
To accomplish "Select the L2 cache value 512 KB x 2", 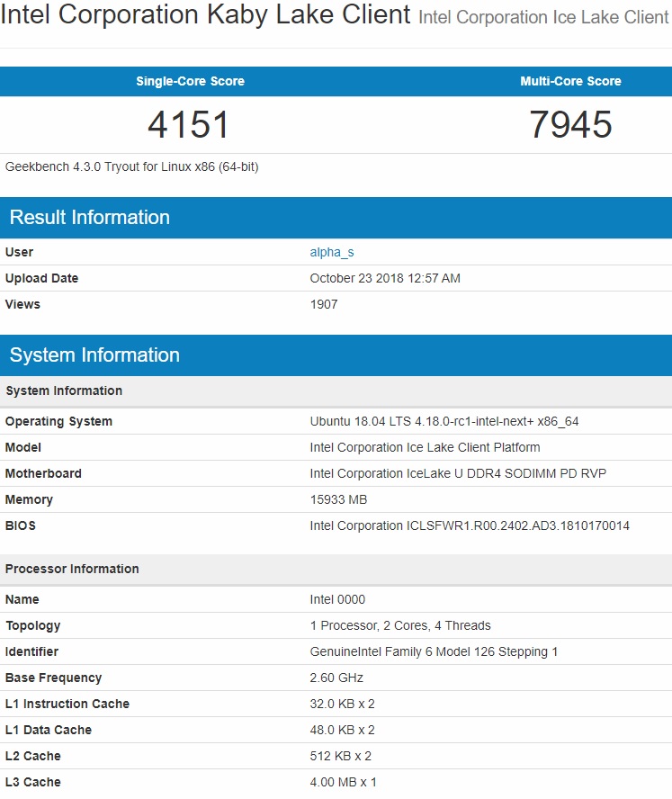I will coord(340,756).
